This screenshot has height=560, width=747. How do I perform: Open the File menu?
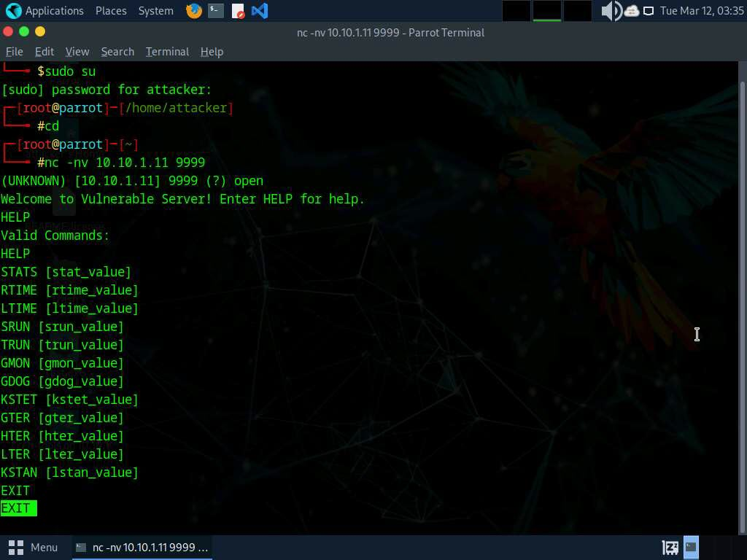tap(14, 52)
